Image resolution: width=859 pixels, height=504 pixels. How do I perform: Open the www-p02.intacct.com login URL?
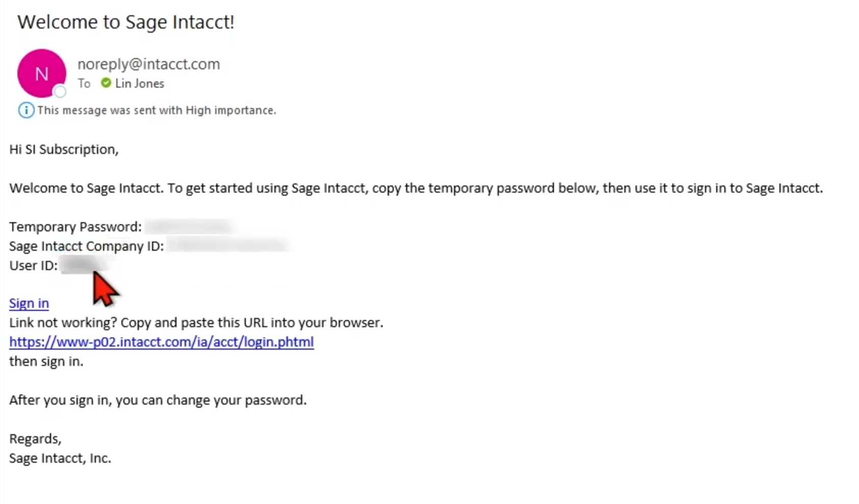[161, 342]
